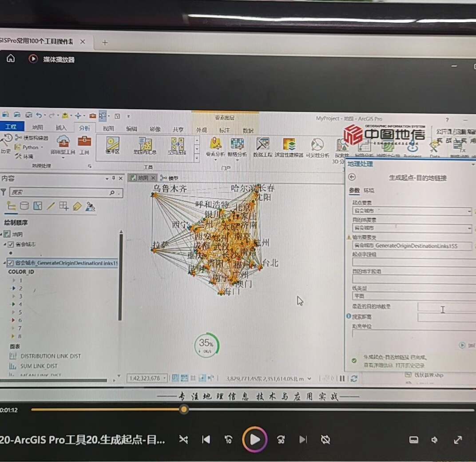This screenshot has height=462, width=476.
Task: Close the 地图 map view tab
Action: pyautogui.click(x=153, y=178)
